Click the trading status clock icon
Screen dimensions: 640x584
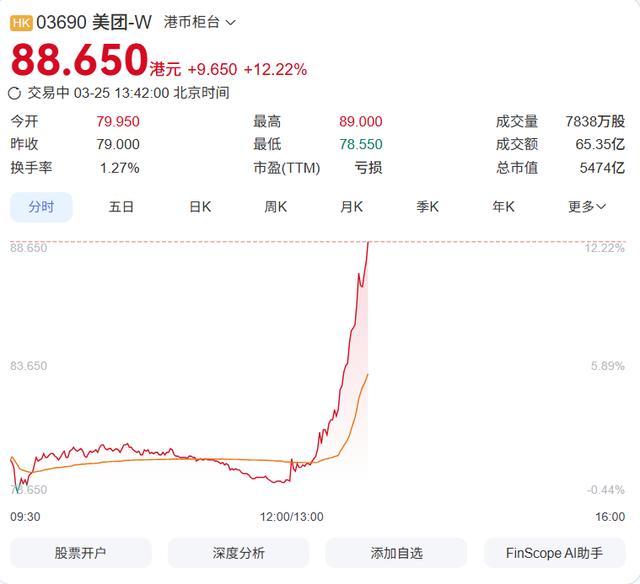(15, 93)
